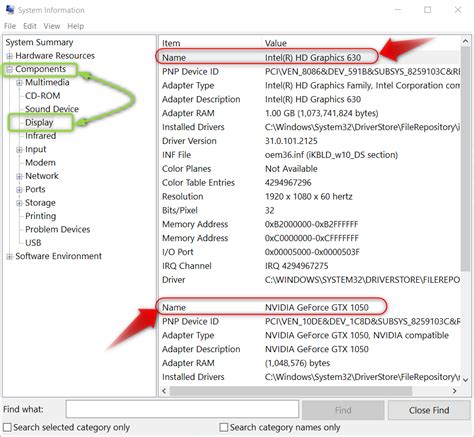Select the Intel(R) HD Graphics 630 Name row
Image resolution: width=474 pixels, height=437 pixels.
click(310, 57)
